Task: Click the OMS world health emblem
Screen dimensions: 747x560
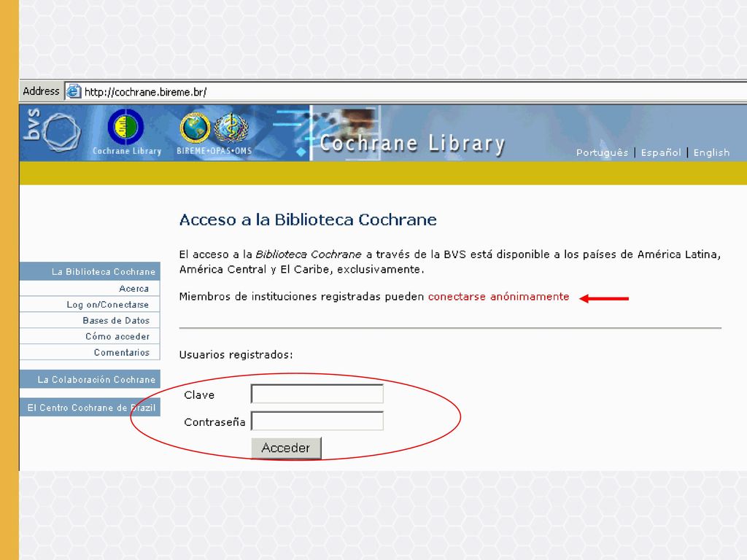Action: 231,128
